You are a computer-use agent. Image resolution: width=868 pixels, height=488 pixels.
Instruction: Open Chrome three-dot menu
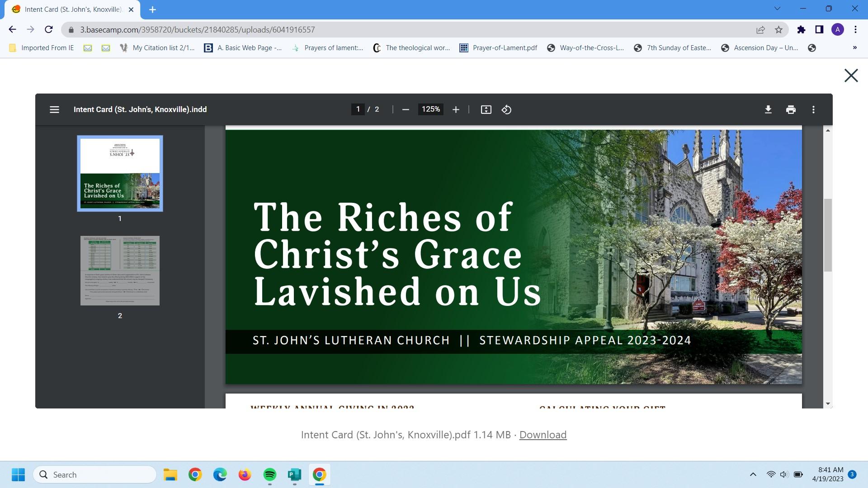tap(855, 30)
